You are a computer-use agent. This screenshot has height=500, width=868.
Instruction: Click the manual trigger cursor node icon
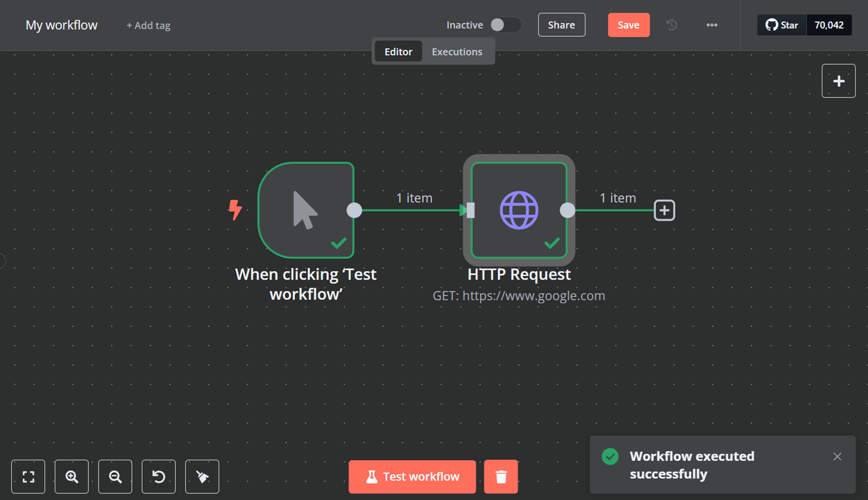point(304,209)
